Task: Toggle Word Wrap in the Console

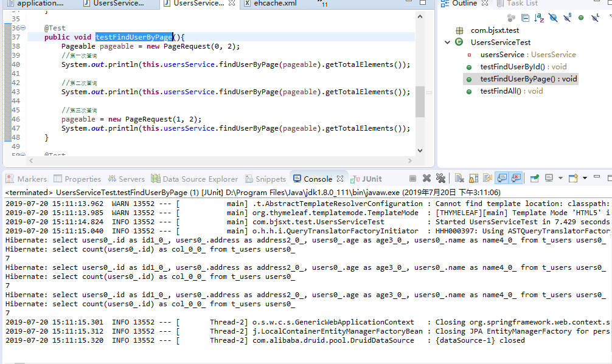Action: pyautogui.click(x=487, y=179)
